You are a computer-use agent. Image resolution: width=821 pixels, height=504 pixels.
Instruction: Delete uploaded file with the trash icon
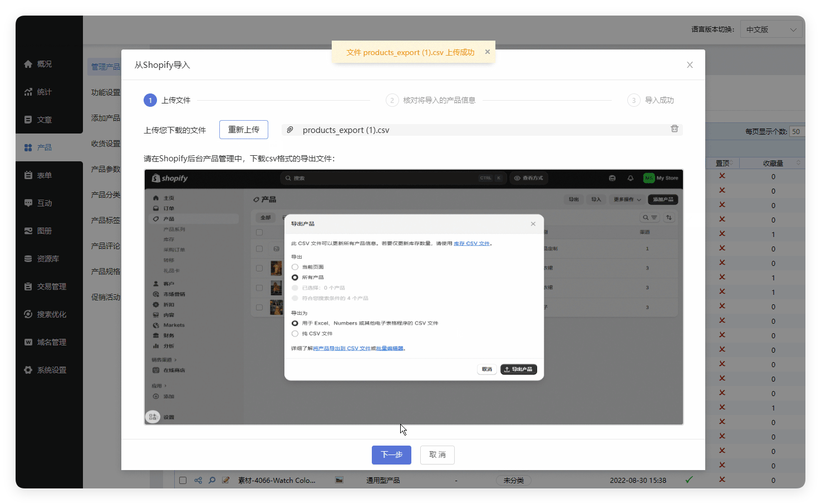674,129
